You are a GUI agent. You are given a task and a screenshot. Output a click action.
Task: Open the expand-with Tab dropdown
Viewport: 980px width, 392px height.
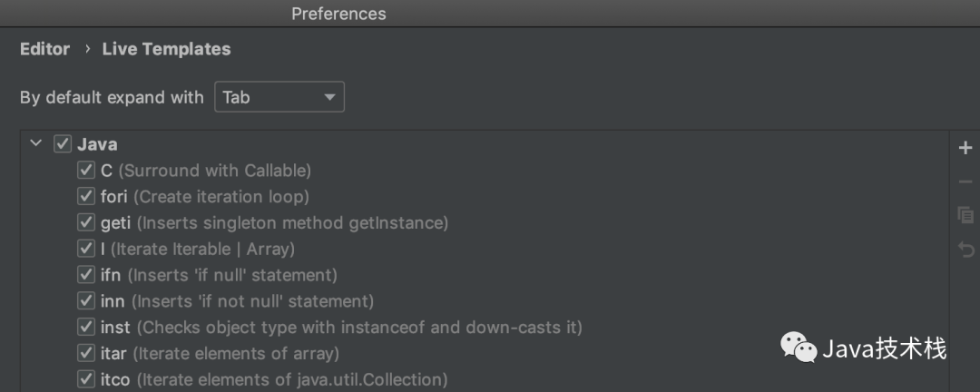point(279,97)
